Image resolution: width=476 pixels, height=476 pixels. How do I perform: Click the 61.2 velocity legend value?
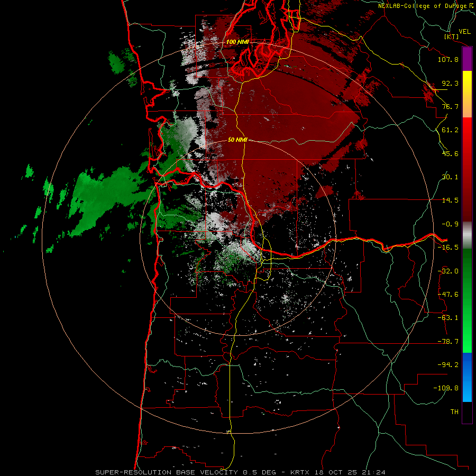coord(450,130)
